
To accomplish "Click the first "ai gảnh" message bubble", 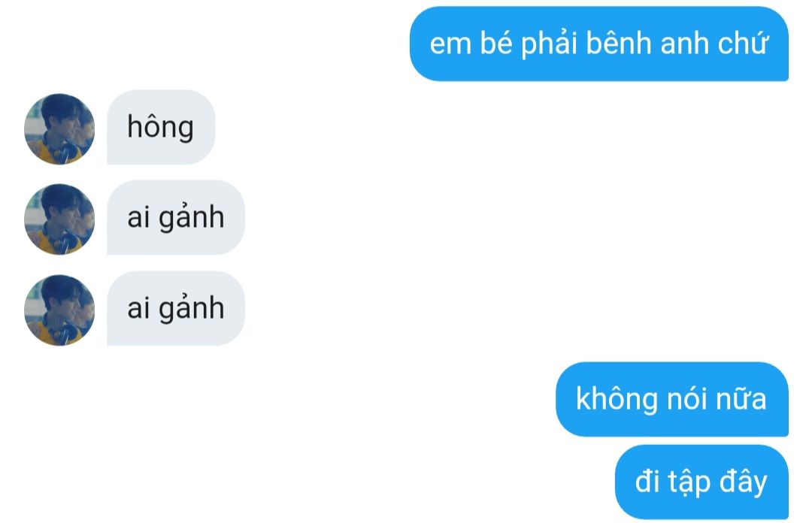I will click(x=175, y=217).
